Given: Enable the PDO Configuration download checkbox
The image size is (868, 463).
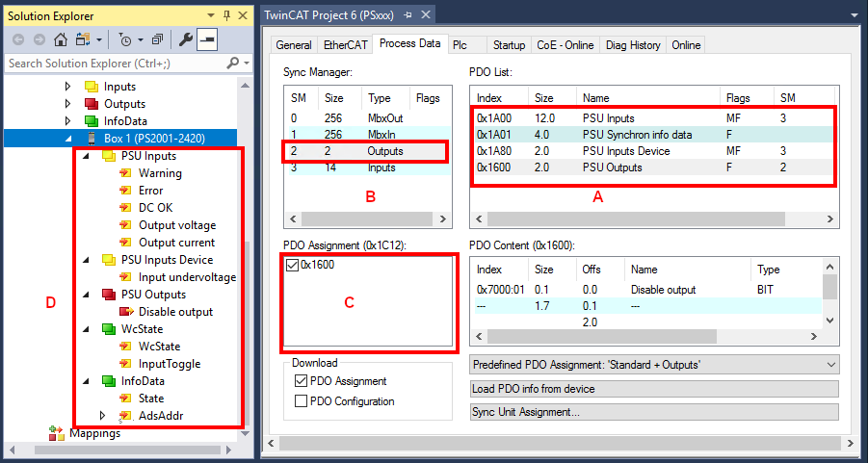Looking at the screenshot, I should click(301, 401).
